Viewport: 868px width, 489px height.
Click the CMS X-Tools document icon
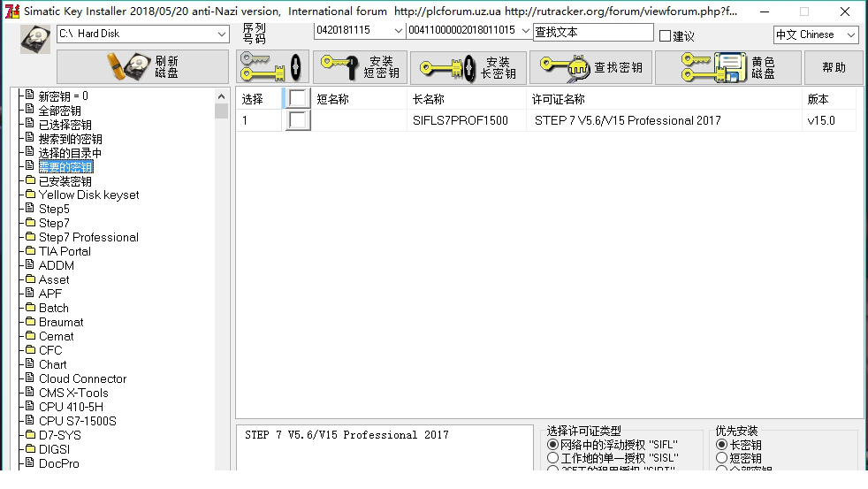(x=30, y=392)
